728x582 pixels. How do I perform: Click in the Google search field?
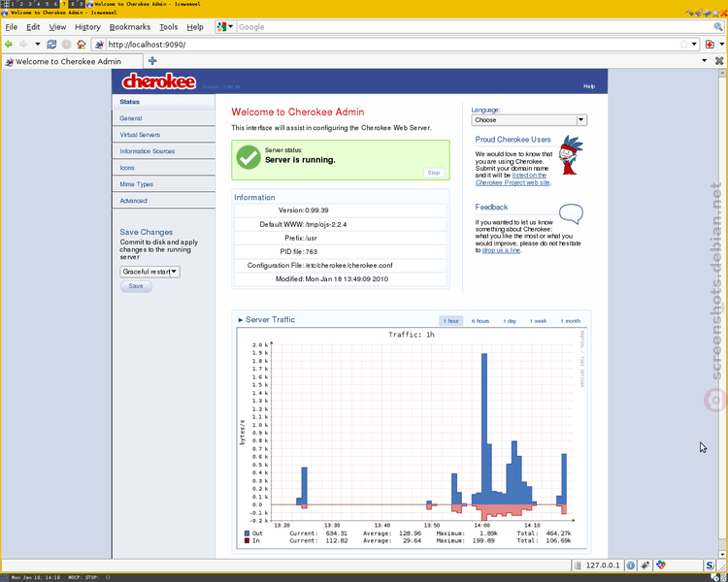coord(474,27)
